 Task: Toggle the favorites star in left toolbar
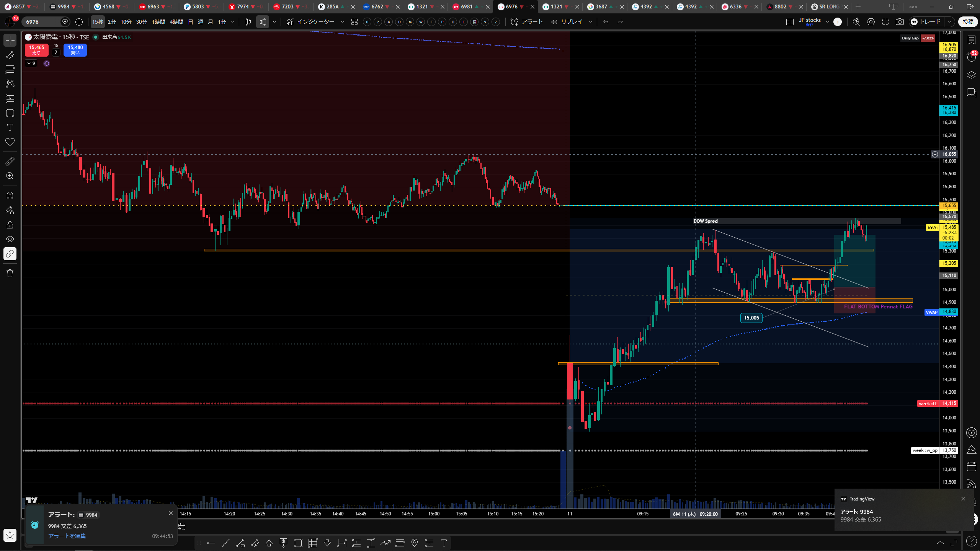click(x=10, y=535)
